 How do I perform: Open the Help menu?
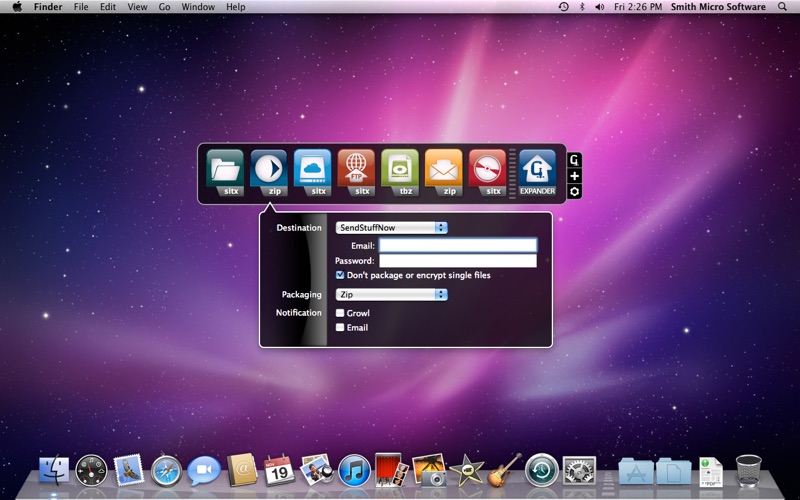236,7
